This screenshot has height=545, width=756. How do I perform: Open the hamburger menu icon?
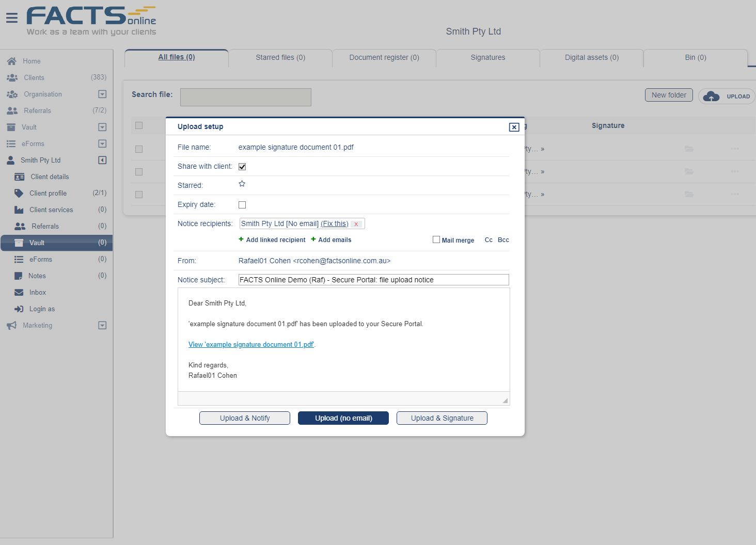12,18
